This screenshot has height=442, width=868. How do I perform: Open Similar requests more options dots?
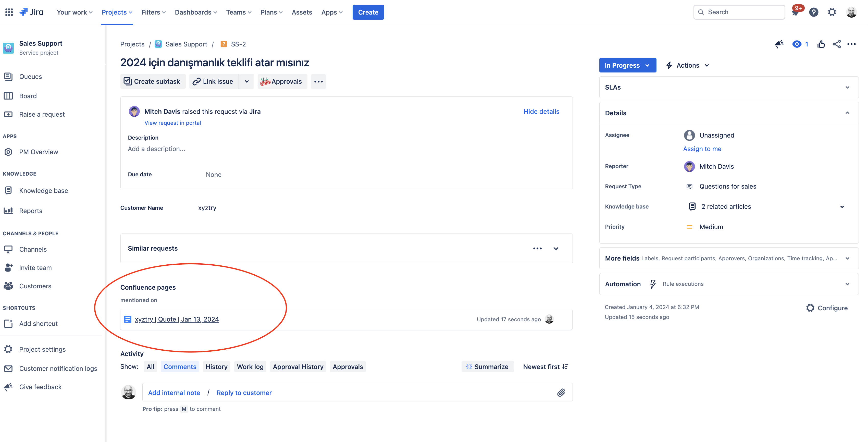[x=537, y=248]
